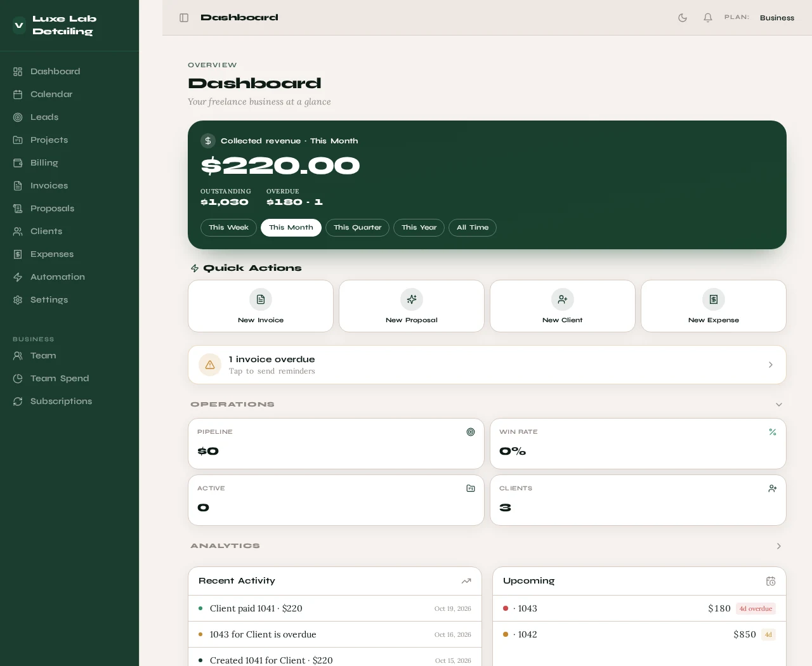Click the Recent Activity trend icon
Image resolution: width=812 pixels, height=666 pixels.
click(x=466, y=581)
